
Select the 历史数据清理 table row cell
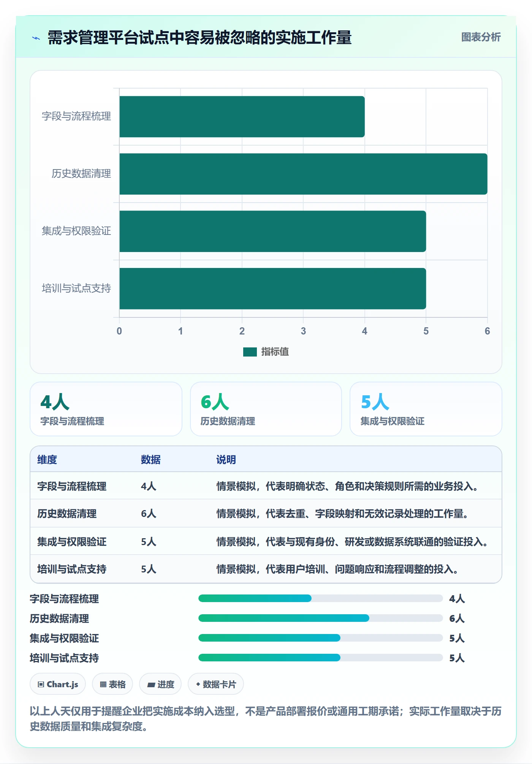pyautogui.click(x=67, y=514)
